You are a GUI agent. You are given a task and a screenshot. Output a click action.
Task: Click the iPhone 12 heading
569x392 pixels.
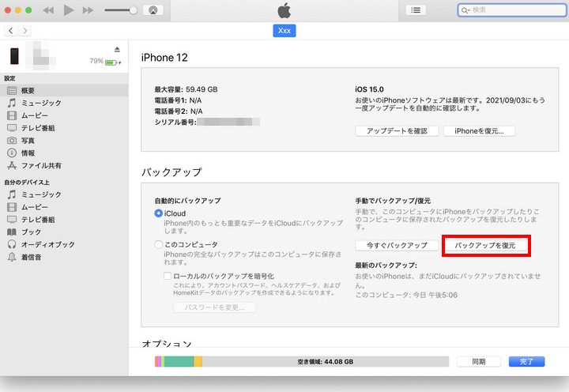click(164, 58)
